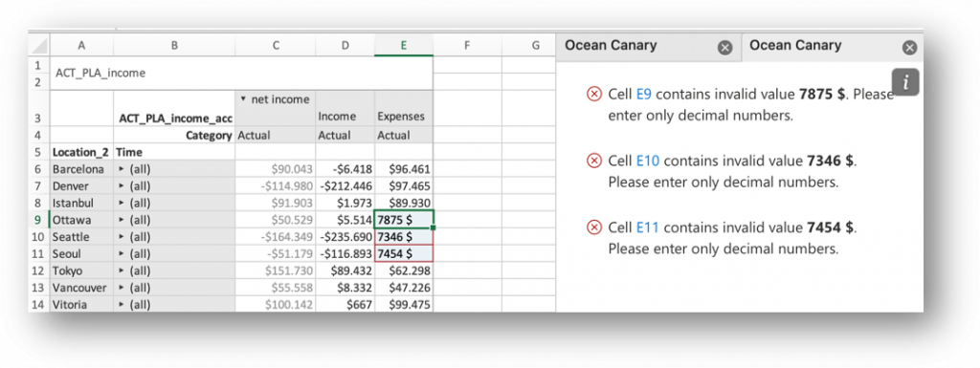Click error icon for cell E11 message

593,227
